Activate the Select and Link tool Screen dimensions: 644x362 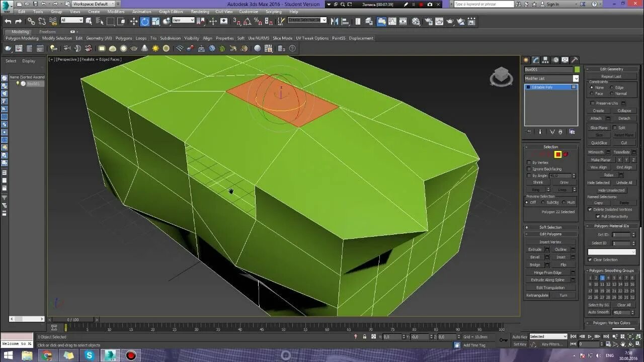click(x=31, y=21)
